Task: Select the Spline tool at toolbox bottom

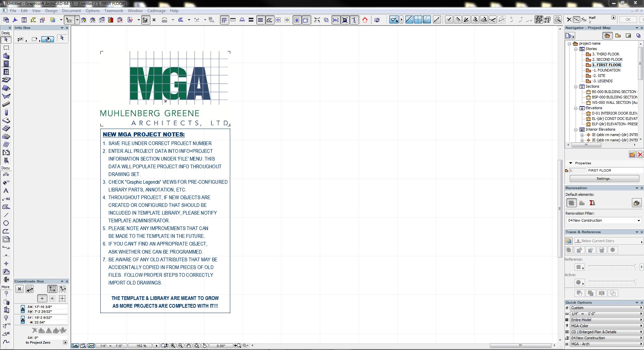Action: [6, 342]
